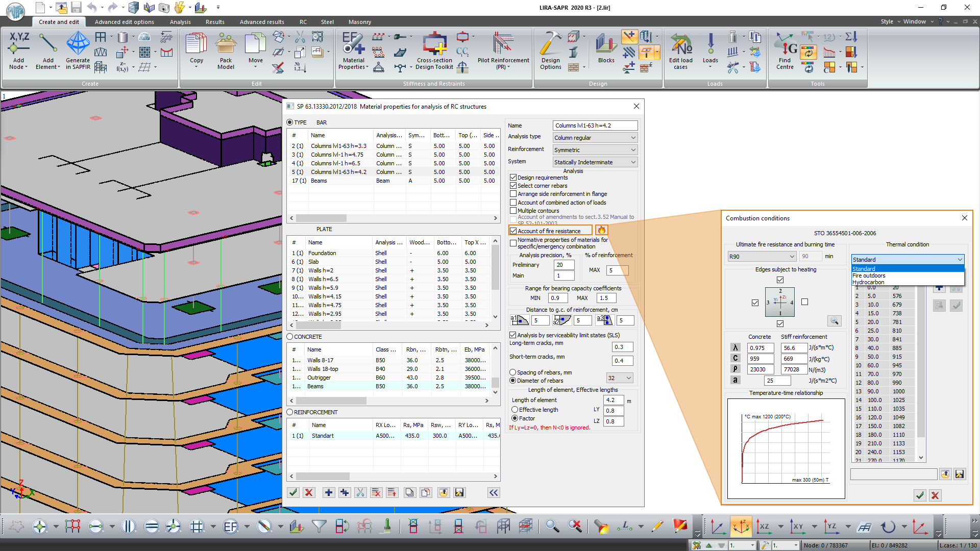Open the Steel ribbon tab
The image size is (980, 551).
(x=327, y=22)
